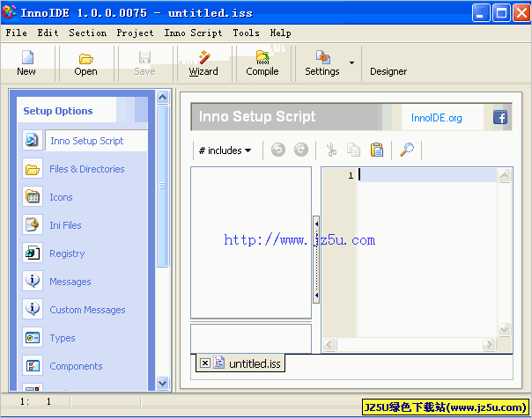
Task: Click the Redo arrow icon
Action: click(301, 150)
